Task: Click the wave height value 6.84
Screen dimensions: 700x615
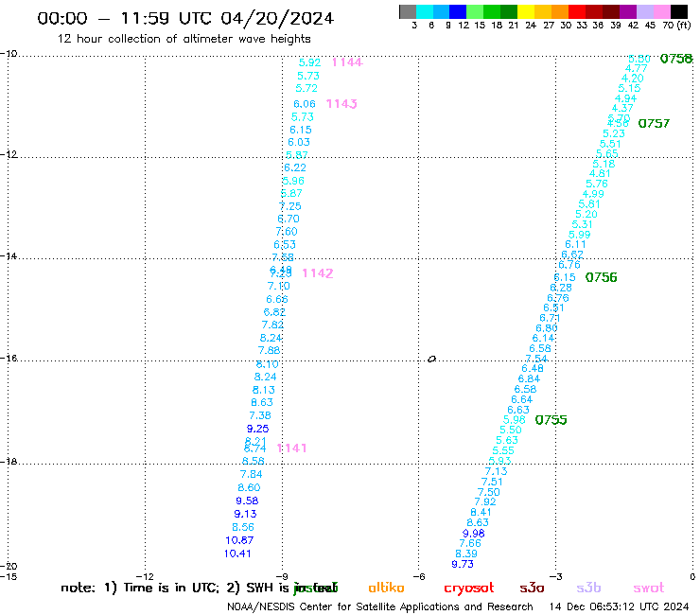Action: click(x=529, y=378)
